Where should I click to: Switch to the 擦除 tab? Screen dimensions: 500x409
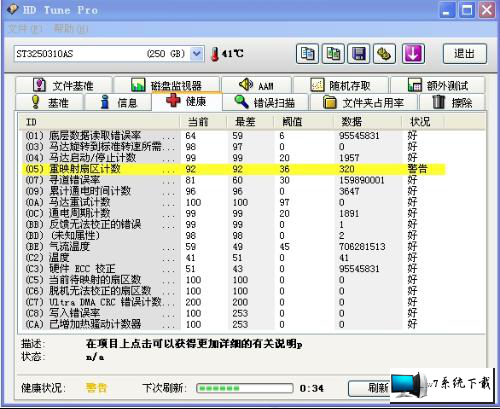(452, 102)
